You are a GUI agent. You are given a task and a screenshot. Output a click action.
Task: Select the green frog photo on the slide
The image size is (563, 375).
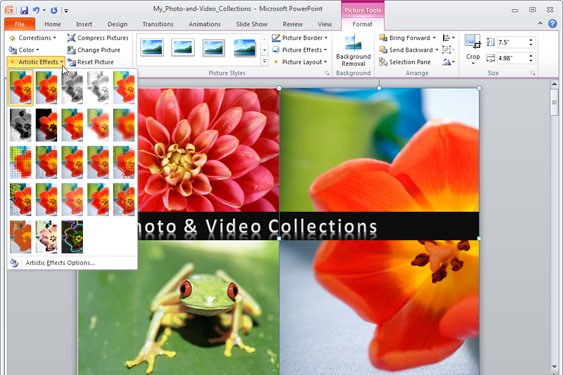point(178,307)
